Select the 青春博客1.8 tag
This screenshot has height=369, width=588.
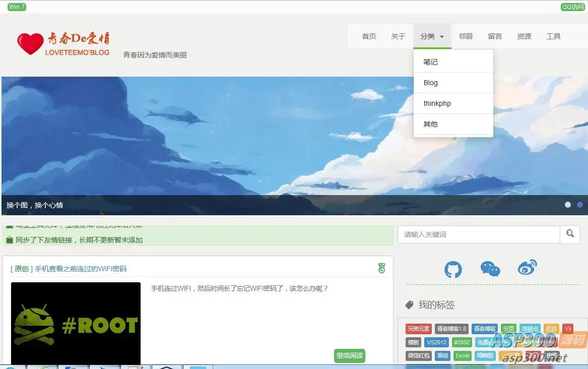(x=451, y=329)
